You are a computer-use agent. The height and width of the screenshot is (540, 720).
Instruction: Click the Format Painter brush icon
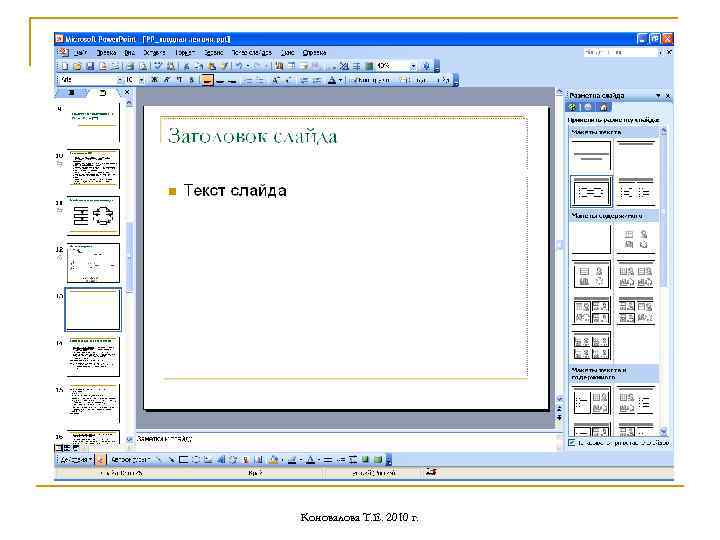tap(225, 66)
